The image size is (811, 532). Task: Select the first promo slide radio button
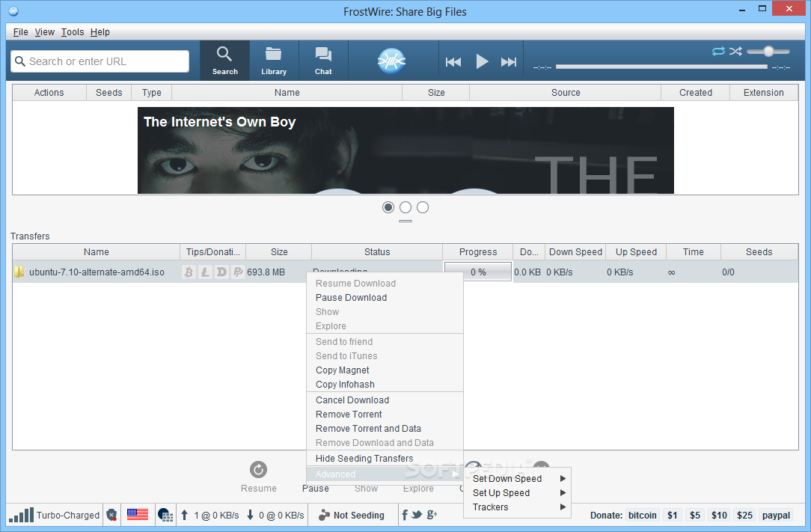pos(388,207)
